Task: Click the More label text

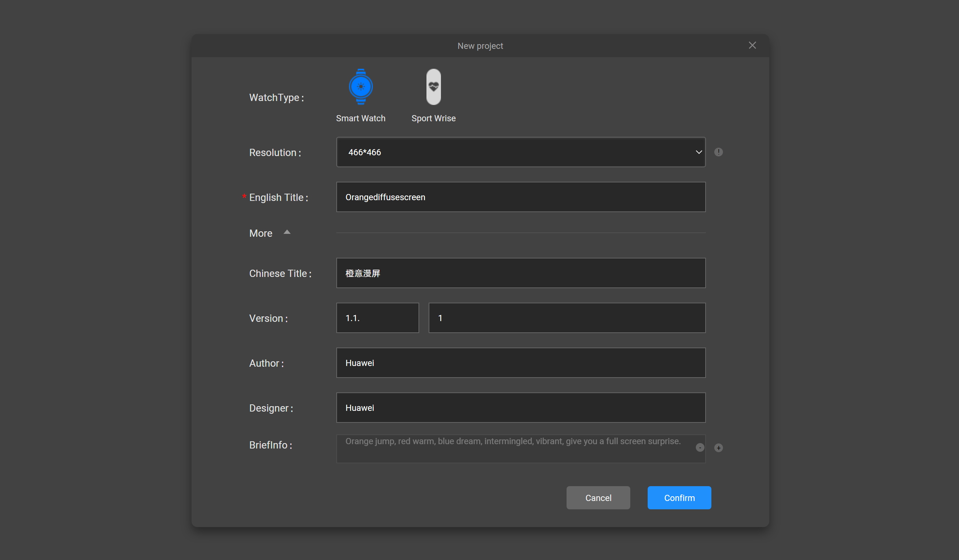Action: coord(261,233)
